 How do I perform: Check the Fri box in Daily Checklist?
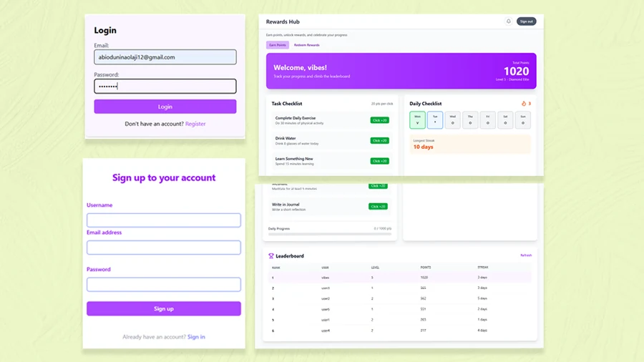(x=488, y=120)
